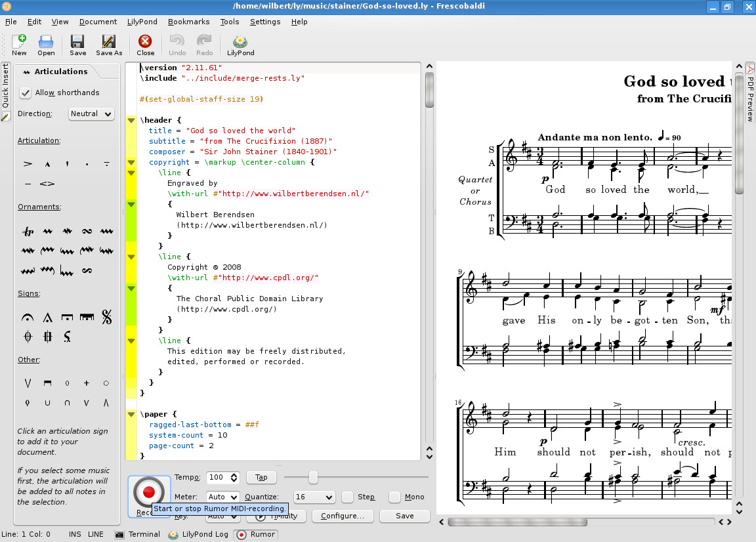Click the \version line in the editor
Viewport: 756px width, 542px height.
pyautogui.click(x=181, y=68)
